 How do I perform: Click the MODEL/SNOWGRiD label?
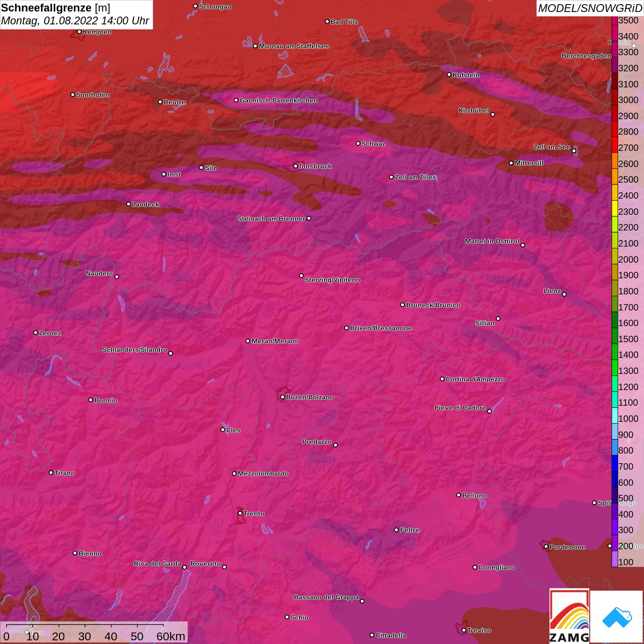point(589,8)
